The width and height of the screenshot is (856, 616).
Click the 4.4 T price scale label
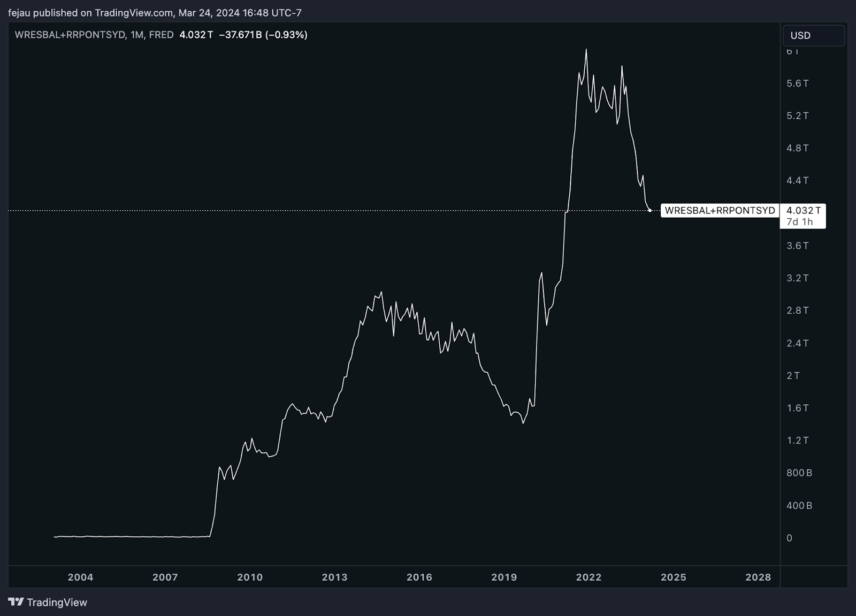[797, 181]
